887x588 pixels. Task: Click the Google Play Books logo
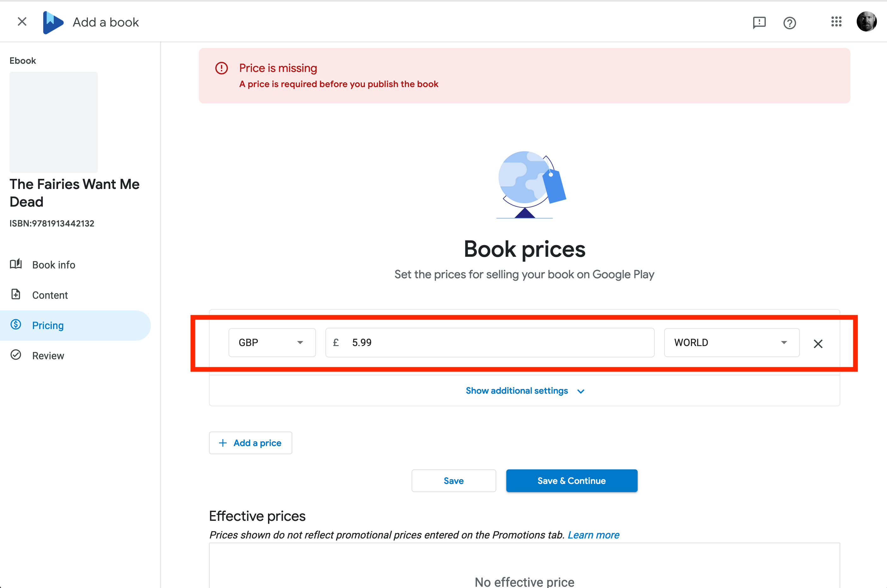[53, 22]
